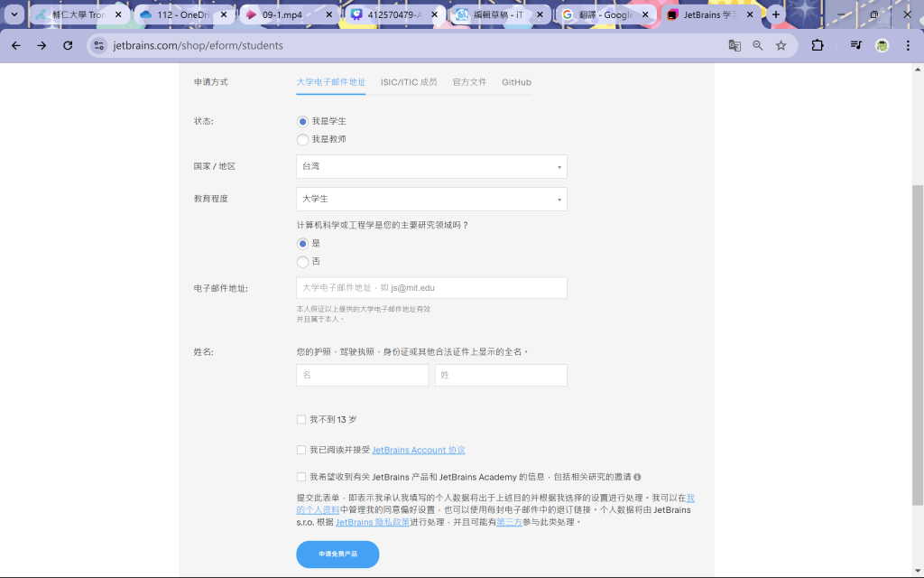This screenshot has width=924, height=578.
Task: Open the 国家 / 地区 dropdown showing 台湾
Action: 431,166
